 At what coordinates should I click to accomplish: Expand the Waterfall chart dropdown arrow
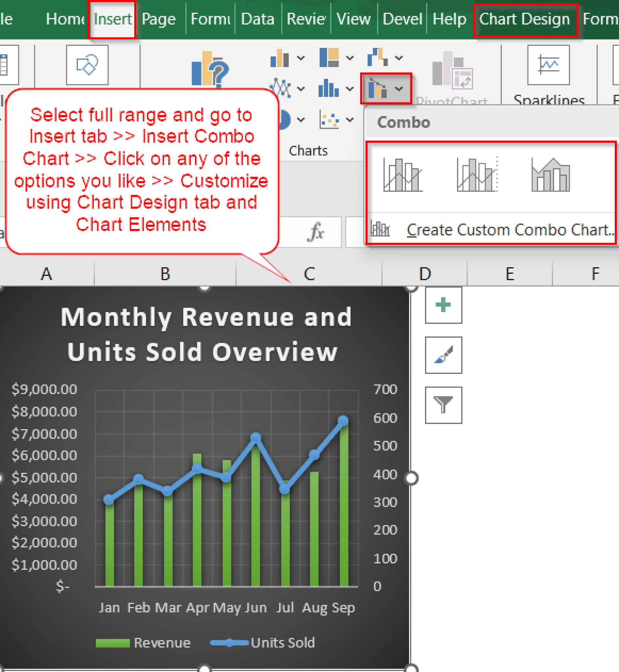(398, 58)
